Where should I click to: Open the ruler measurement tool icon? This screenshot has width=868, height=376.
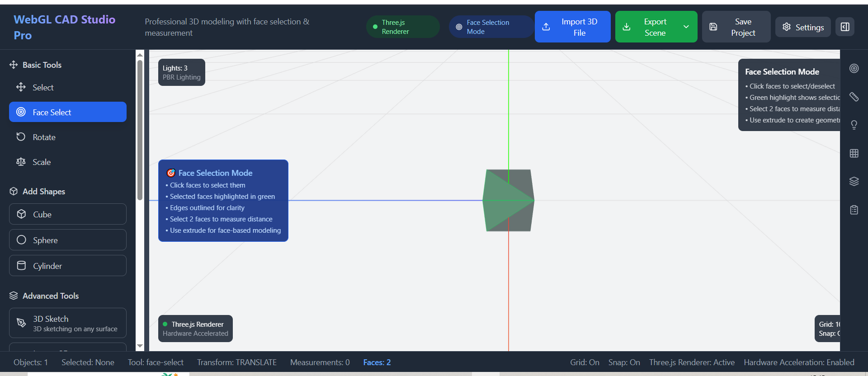[854, 97]
